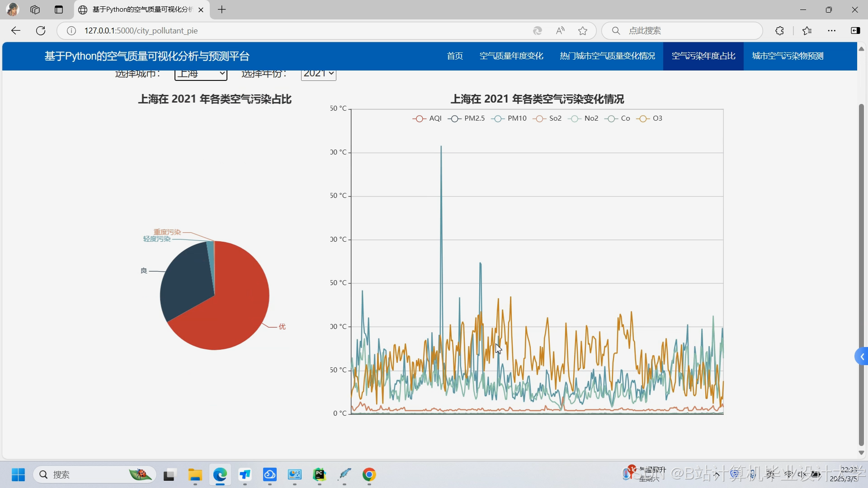Screen dimensions: 868x488
Task: Go to 空气质量年度变化 nav tab
Action: [511, 56]
